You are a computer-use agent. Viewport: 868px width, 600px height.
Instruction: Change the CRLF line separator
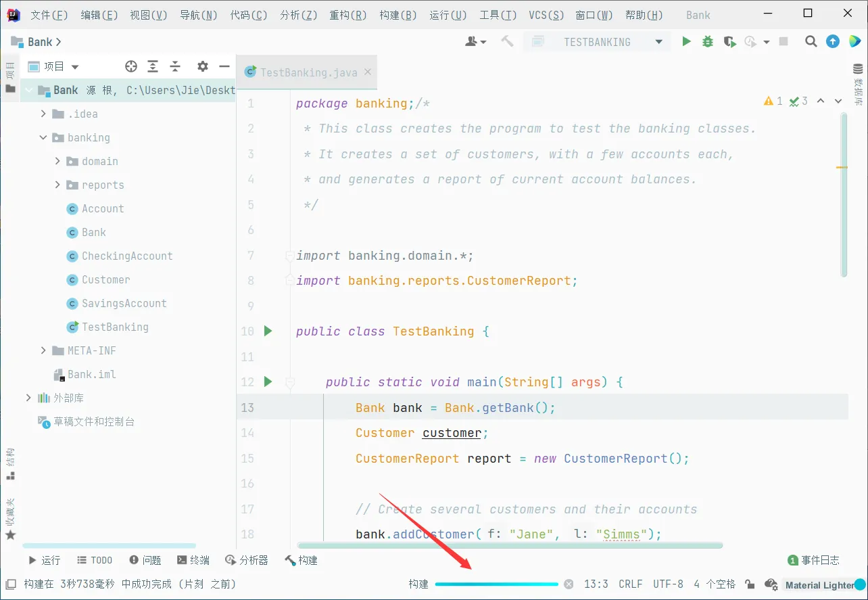coord(630,584)
